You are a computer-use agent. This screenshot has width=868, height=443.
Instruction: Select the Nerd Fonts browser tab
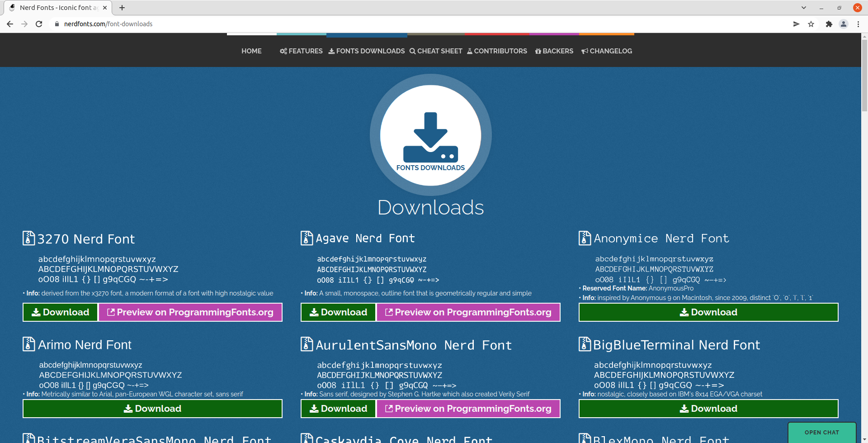[58, 8]
